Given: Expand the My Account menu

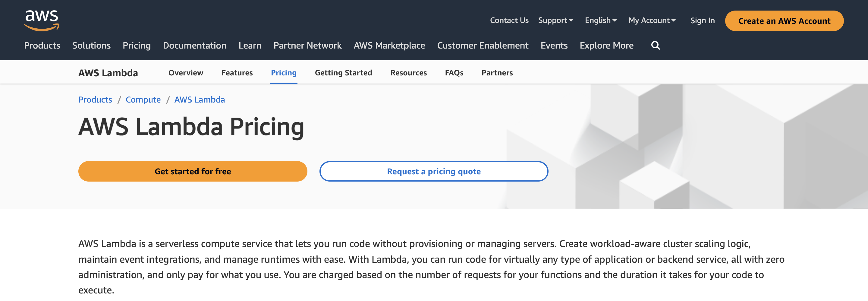Looking at the screenshot, I should pyautogui.click(x=652, y=21).
